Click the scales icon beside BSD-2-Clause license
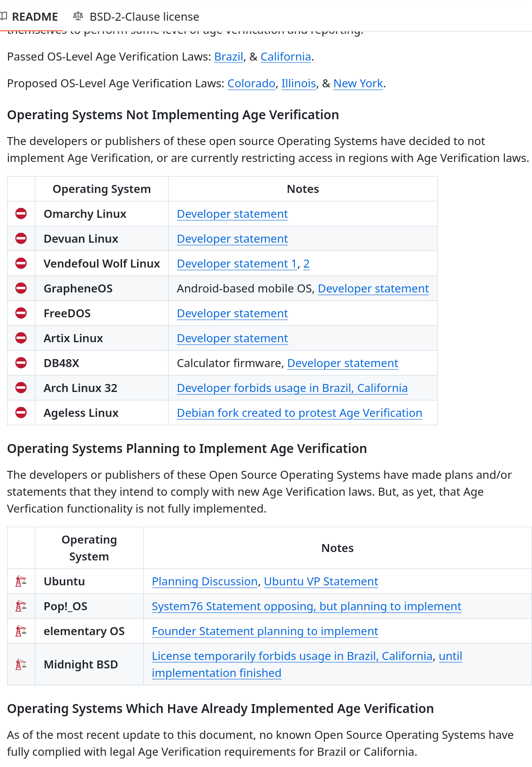Image resolution: width=532 pixels, height=767 pixels. coord(78,16)
